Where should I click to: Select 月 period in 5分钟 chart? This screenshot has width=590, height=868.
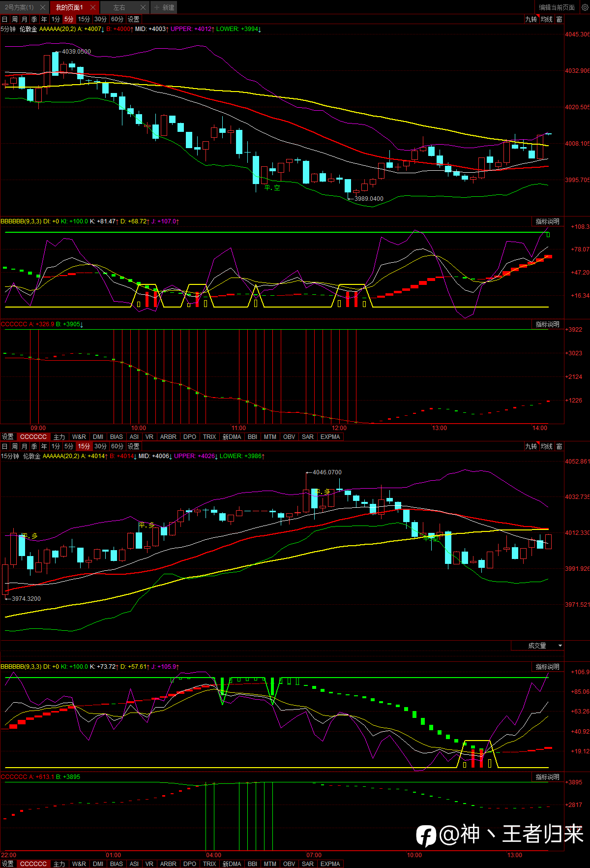point(25,19)
